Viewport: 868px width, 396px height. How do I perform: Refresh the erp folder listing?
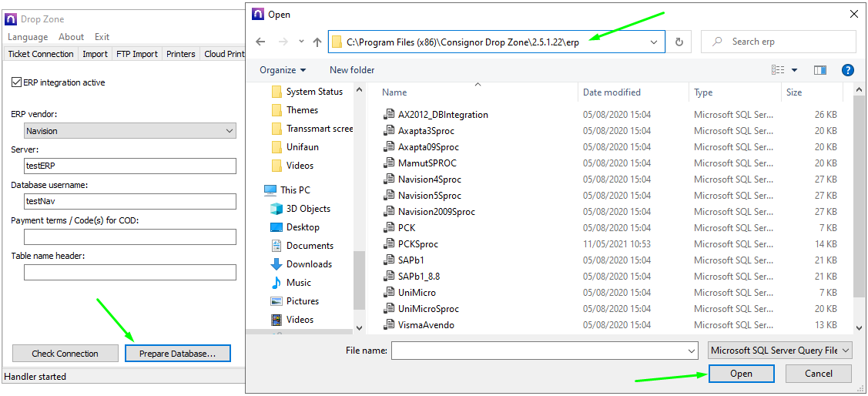pyautogui.click(x=679, y=42)
